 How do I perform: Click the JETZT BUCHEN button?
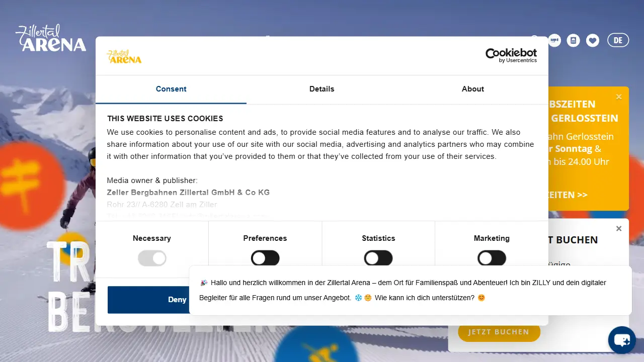click(499, 332)
